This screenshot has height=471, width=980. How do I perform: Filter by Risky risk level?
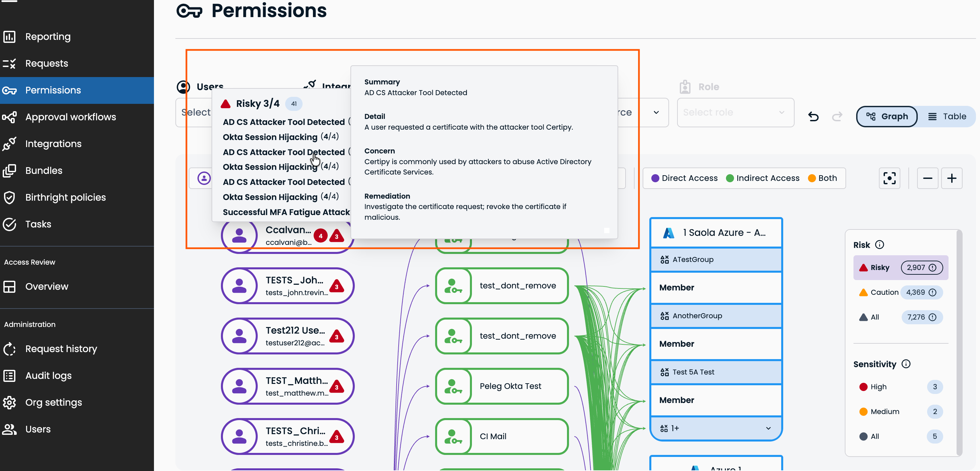pos(900,268)
